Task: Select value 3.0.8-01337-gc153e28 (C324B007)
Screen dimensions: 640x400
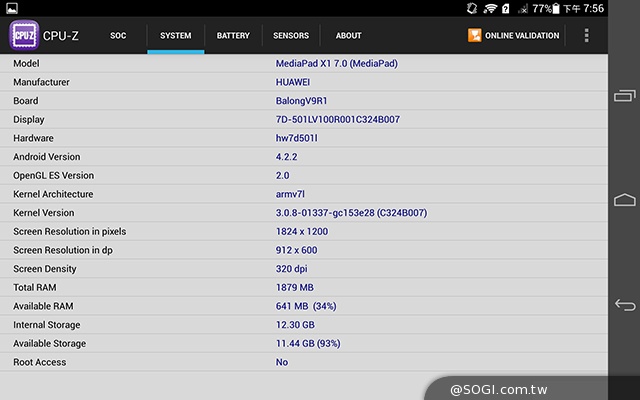Action: [x=351, y=213]
